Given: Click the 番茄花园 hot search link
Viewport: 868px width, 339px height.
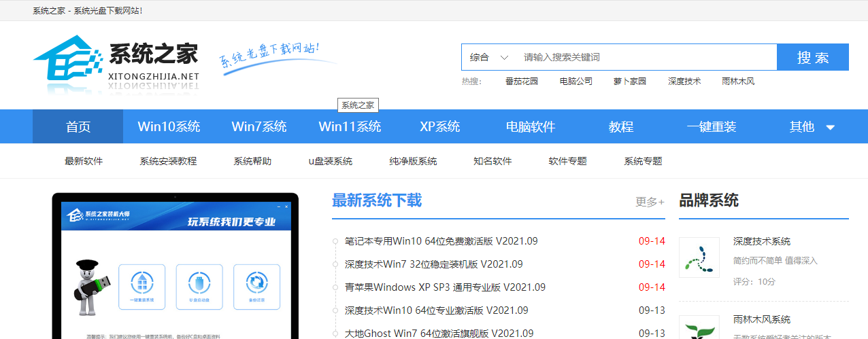Looking at the screenshot, I should [521, 82].
